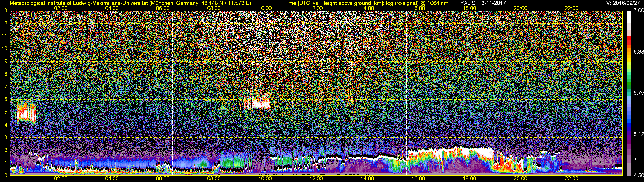Click the 04:00 label on the top time axis
The width and height of the screenshot is (644, 182).
click(x=112, y=8)
